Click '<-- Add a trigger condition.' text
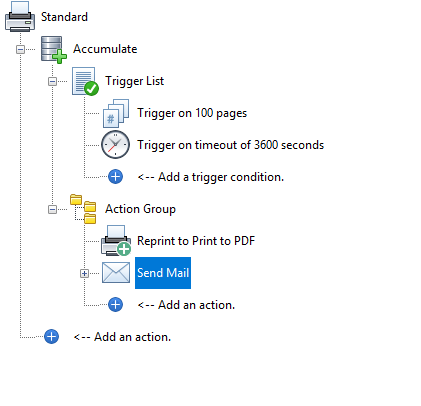The width and height of the screenshot is (421, 406). 211,177
